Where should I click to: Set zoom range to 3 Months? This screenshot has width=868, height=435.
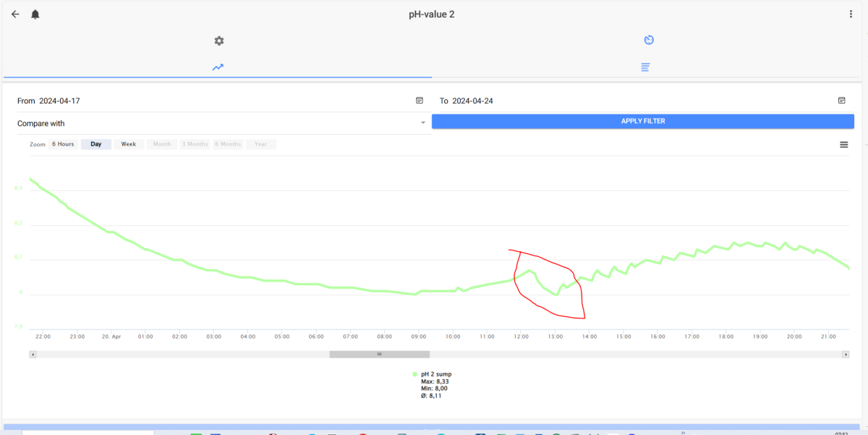[195, 144]
